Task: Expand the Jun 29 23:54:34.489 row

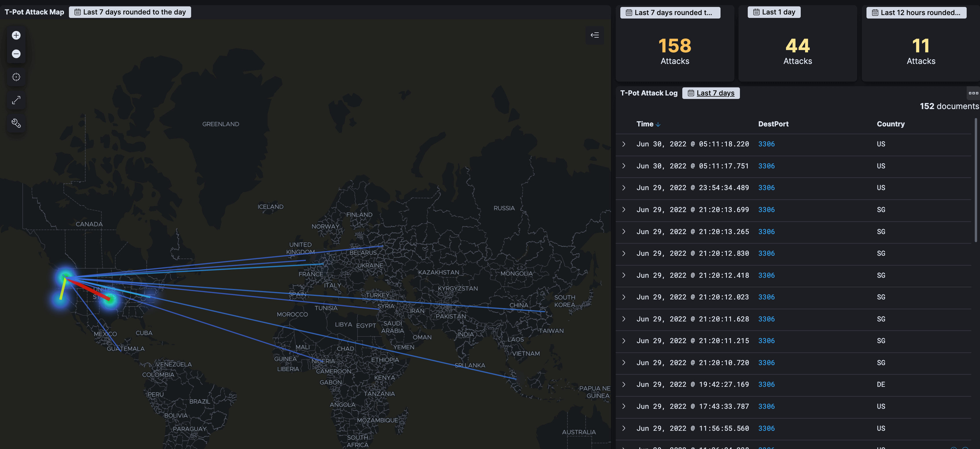Action: pyautogui.click(x=624, y=188)
